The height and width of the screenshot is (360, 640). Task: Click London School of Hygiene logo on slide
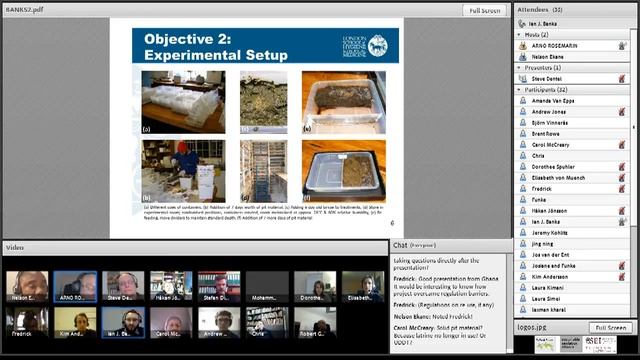click(365, 45)
